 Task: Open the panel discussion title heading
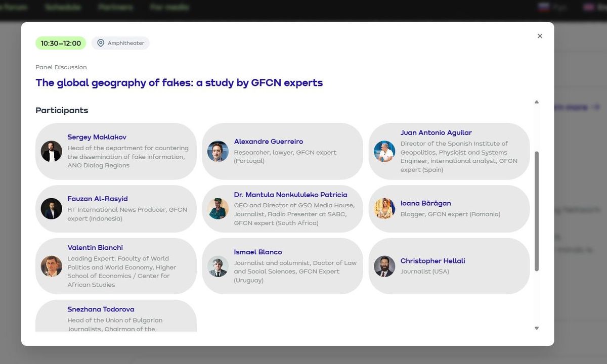click(x=179, y=83)
